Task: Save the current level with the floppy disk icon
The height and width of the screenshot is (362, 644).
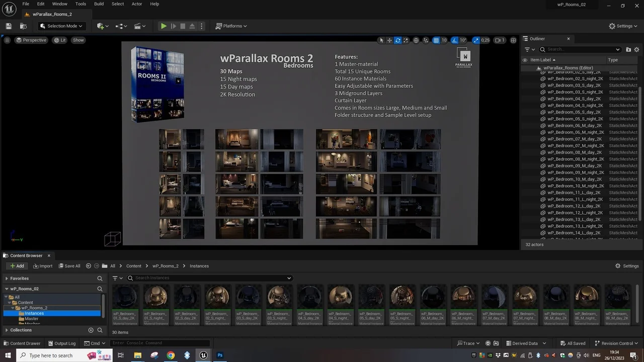Action: pyautogui.click(x=9, y=26)
